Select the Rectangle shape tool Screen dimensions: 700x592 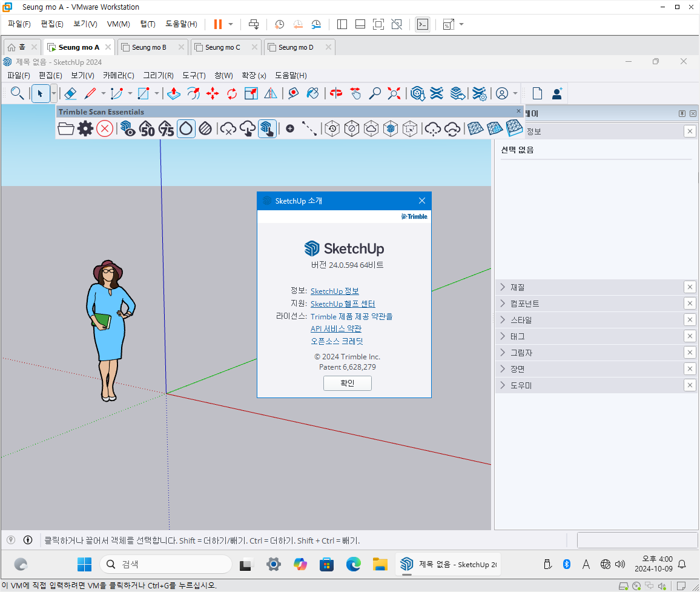(x=144, y=93)
